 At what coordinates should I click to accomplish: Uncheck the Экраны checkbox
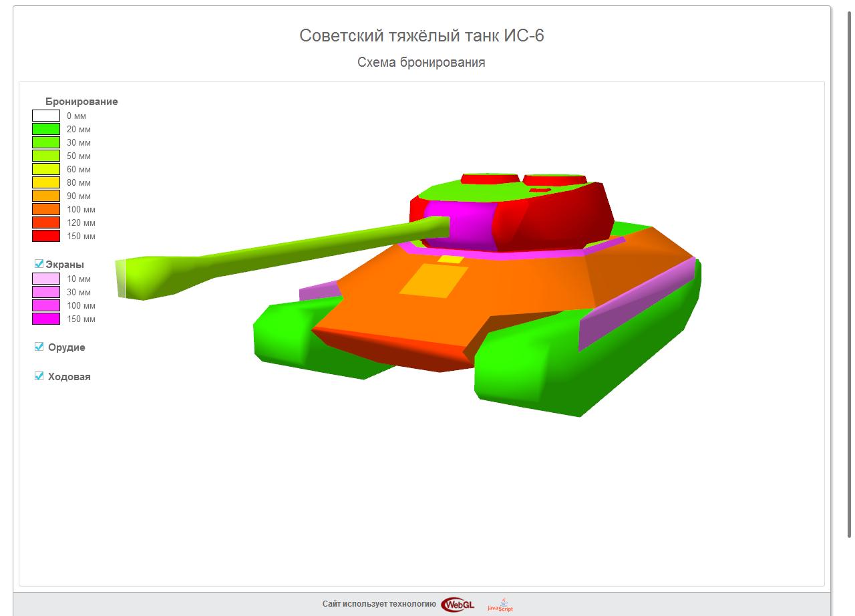[x=39, y=264]
